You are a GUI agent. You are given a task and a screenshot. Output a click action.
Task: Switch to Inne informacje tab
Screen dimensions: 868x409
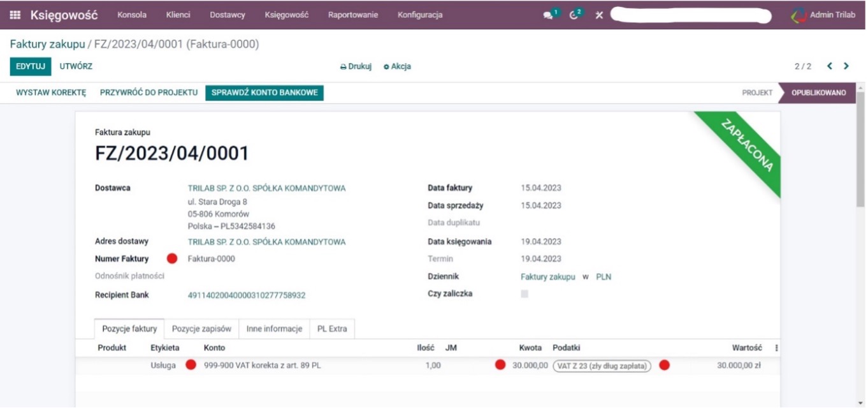(274, 329)
